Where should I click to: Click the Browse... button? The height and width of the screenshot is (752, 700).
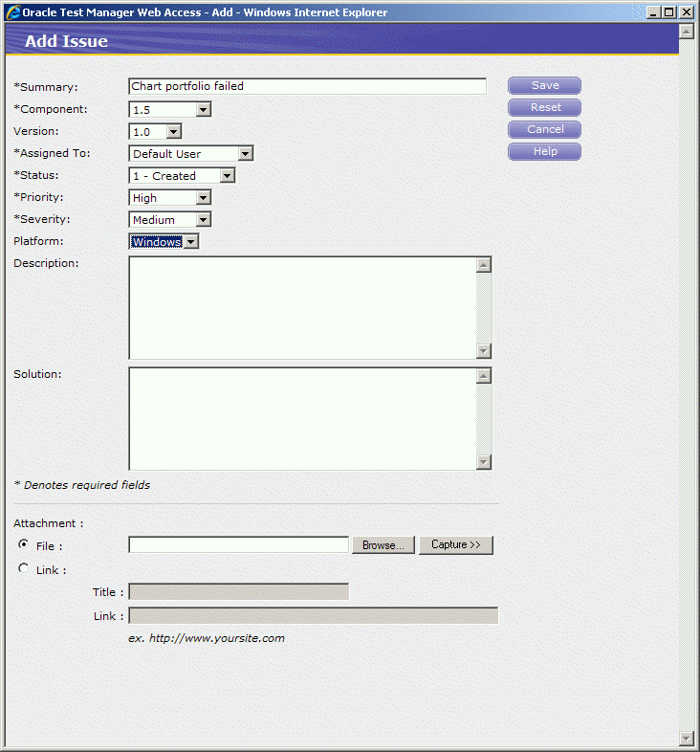(383, 545)
